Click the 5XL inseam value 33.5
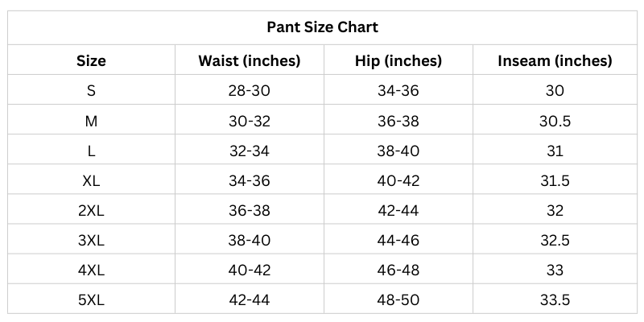Viewport: 644px width, 322px height. click(555, 300)
